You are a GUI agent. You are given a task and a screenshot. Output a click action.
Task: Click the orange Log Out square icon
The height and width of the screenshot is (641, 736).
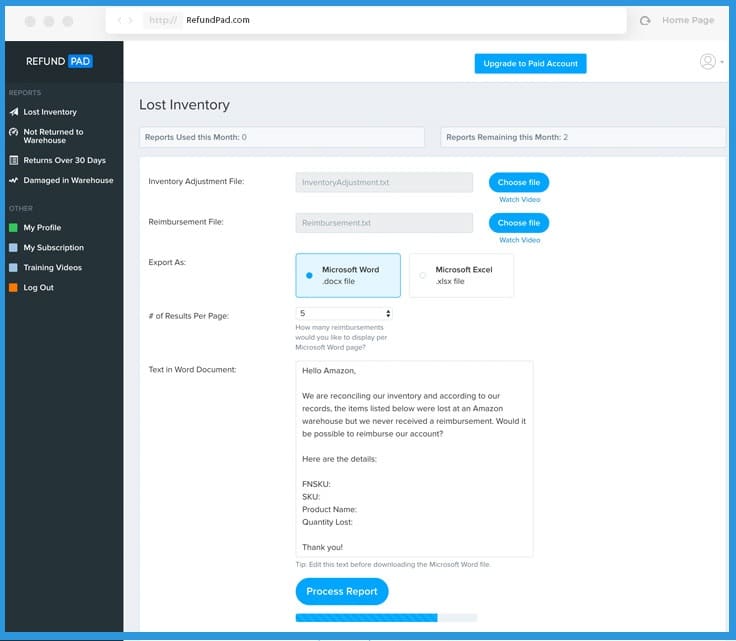pyautogui.click(x=13, y=287)
